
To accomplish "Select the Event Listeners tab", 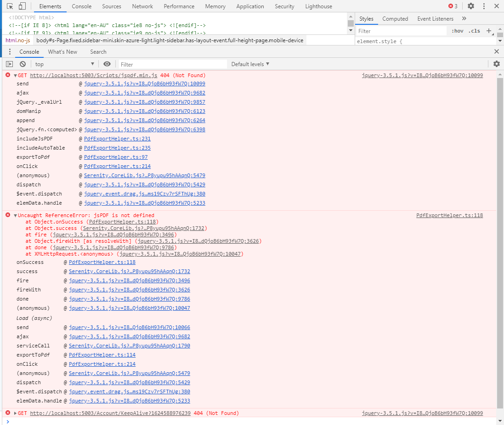I will coord(435,19).
